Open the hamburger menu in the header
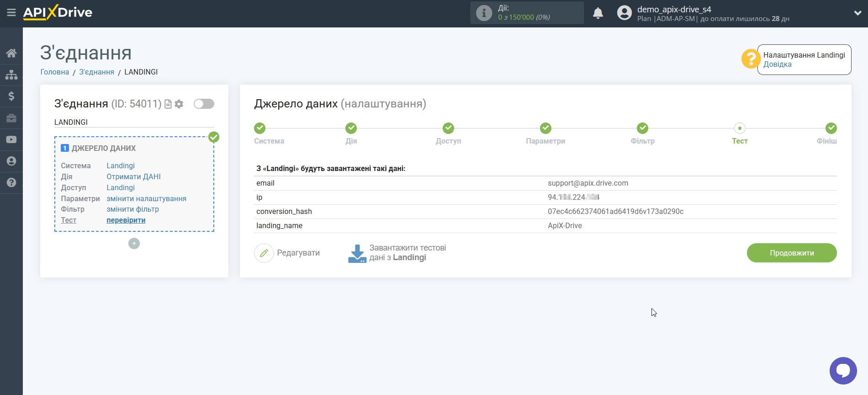This screenshot has width=868, height=395. pyautogui.click(x=11, y=13)
